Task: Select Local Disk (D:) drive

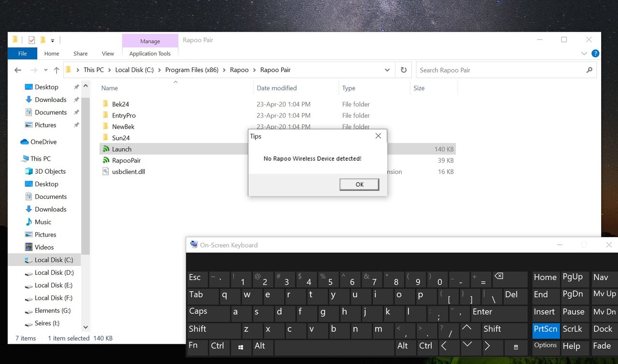Action: 54,273
